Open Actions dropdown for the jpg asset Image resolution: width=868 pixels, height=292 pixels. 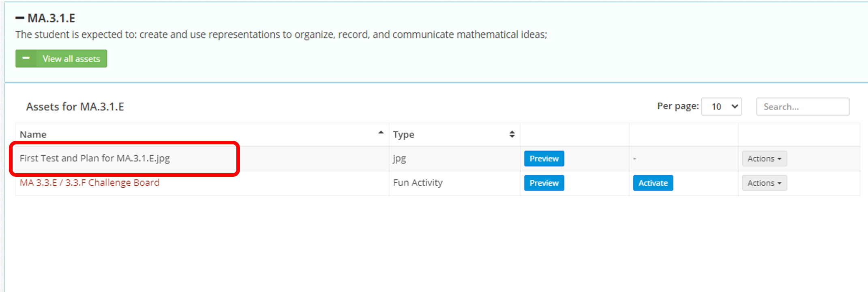pyautogui.click(x=764, y=159)
